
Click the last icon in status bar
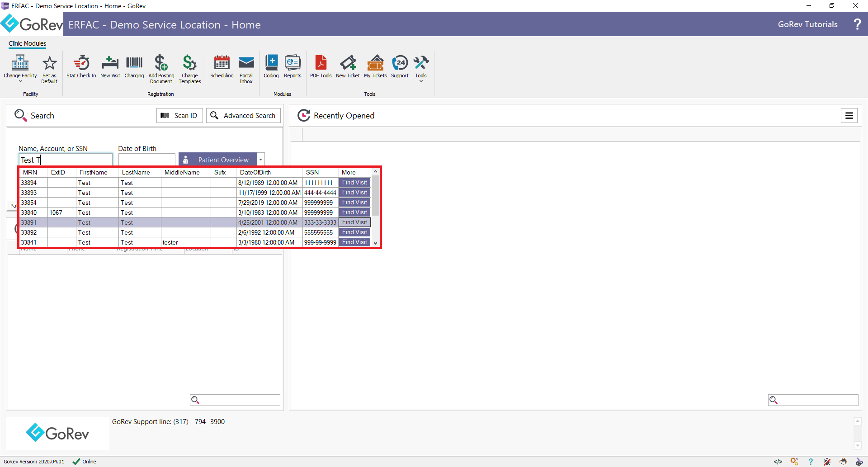(859, 462)
